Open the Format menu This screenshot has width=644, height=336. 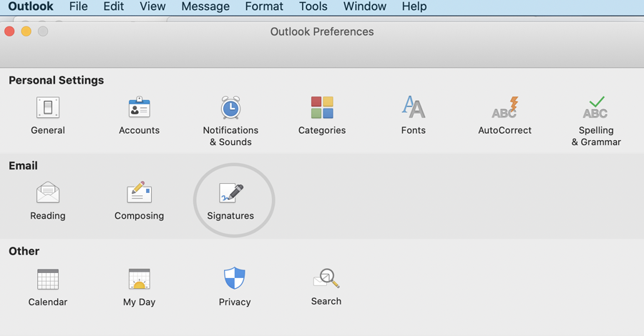(264, 6)
